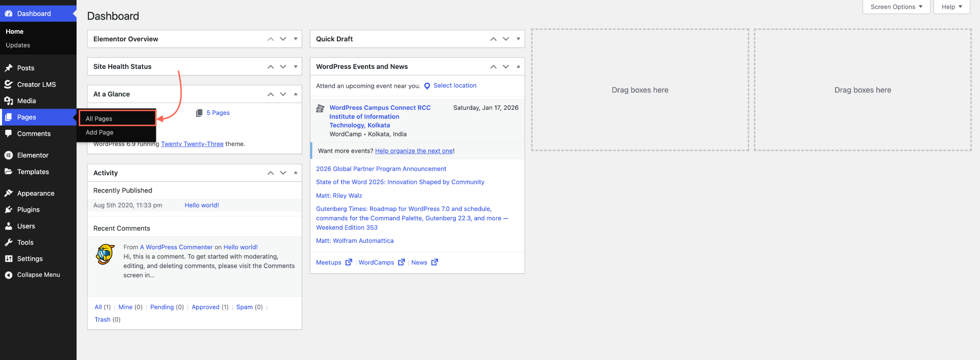Choose Add Page from the Pages flyout
The image size is (980, 360).
[x=100, y=132]
